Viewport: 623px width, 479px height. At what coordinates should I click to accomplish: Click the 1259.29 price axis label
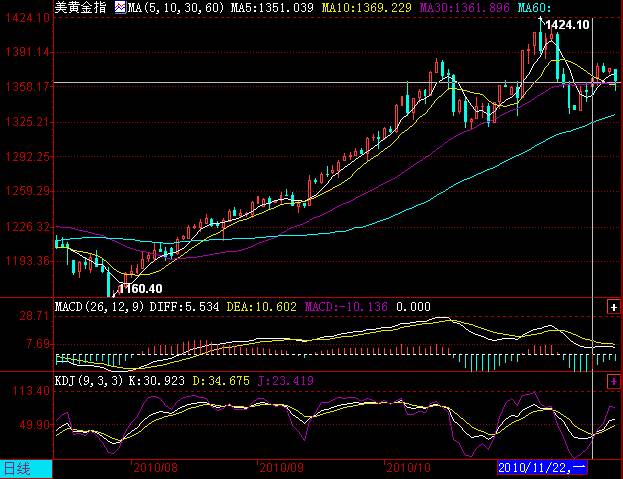tap(28, 191)
